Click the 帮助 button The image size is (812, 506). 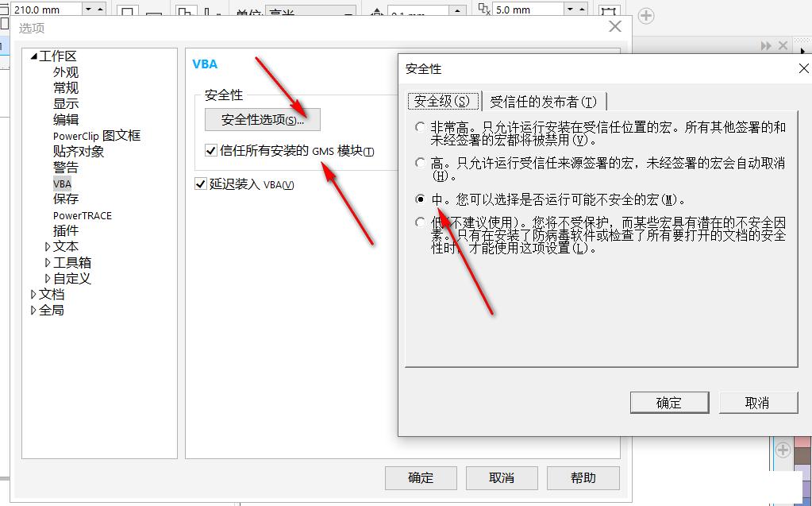click(x=583, y=477)
